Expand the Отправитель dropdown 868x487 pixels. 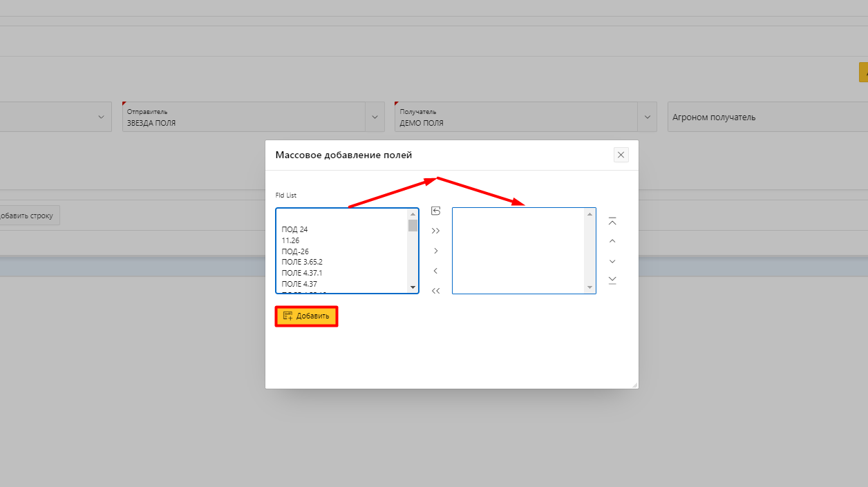click(x=375, y=117)
